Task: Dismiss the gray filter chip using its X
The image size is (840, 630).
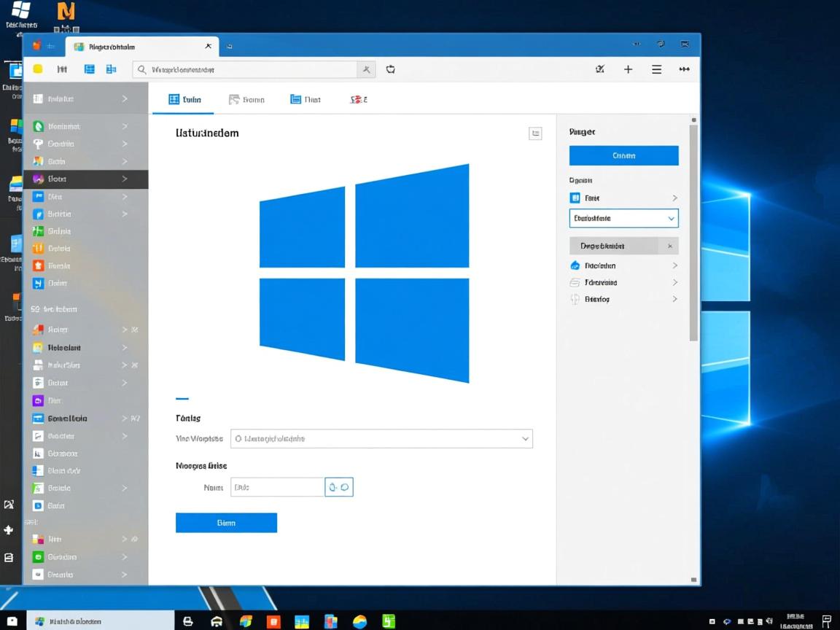Action: 669,246
